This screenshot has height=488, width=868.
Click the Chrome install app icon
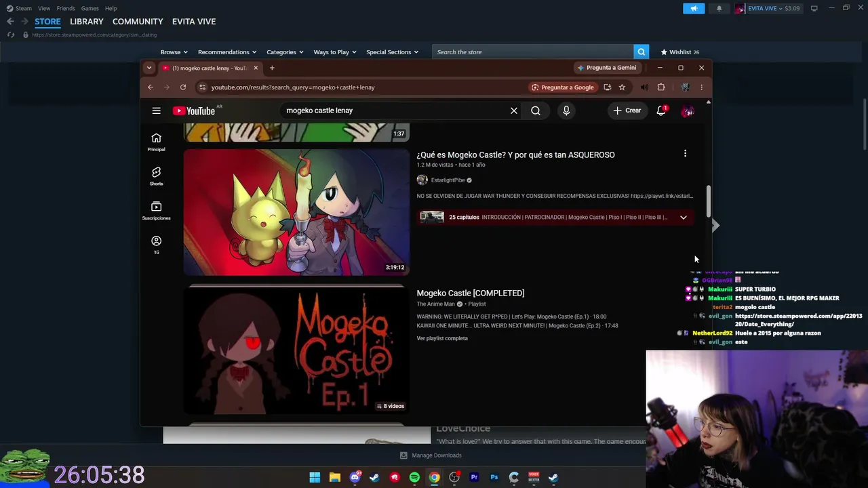pos(607,87)
